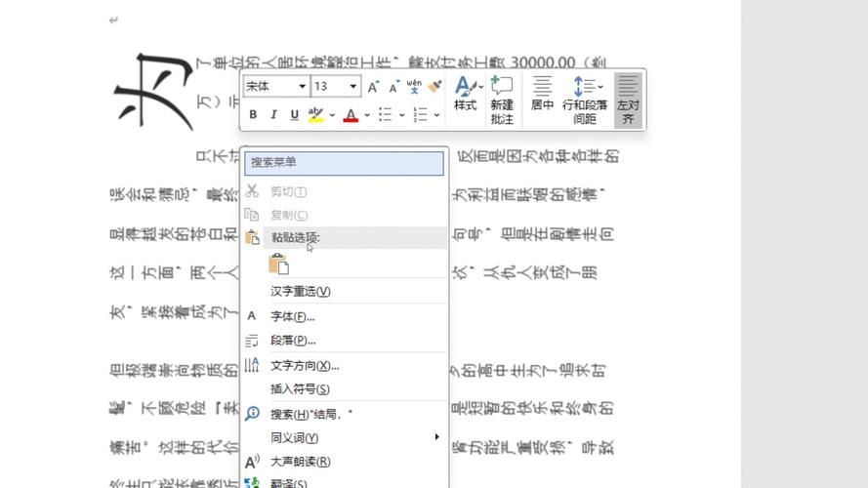Decrease font size with shrink font icon
The image size is (868, 488).
coord(393,87)
